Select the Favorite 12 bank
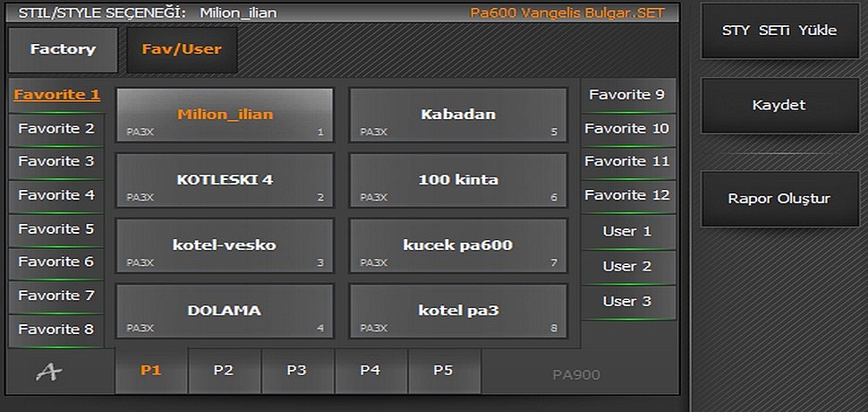 point(628,195)
